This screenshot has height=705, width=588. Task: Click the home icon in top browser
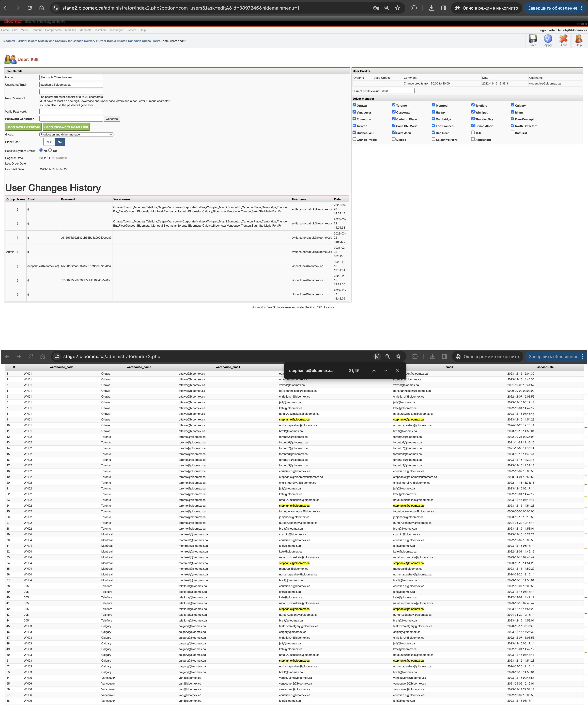pos(41,8)
